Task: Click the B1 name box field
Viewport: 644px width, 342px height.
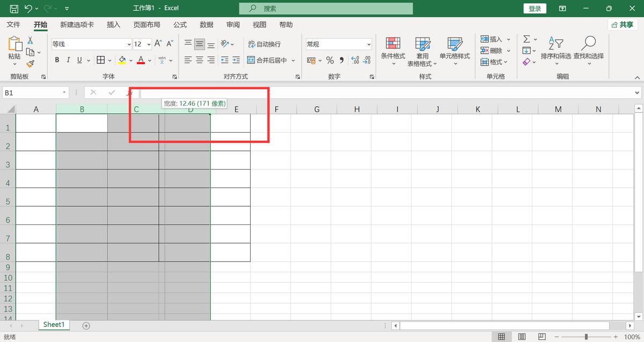Action: [x=31, y=93]
